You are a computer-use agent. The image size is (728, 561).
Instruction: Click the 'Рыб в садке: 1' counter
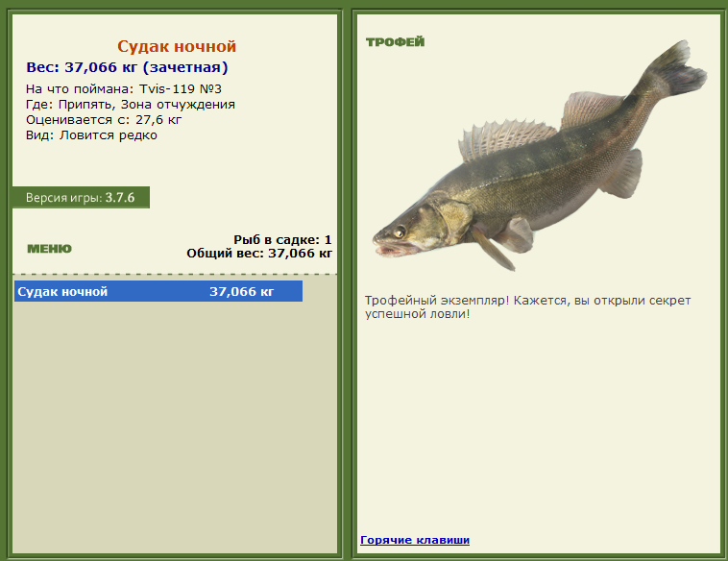(282, 239)
